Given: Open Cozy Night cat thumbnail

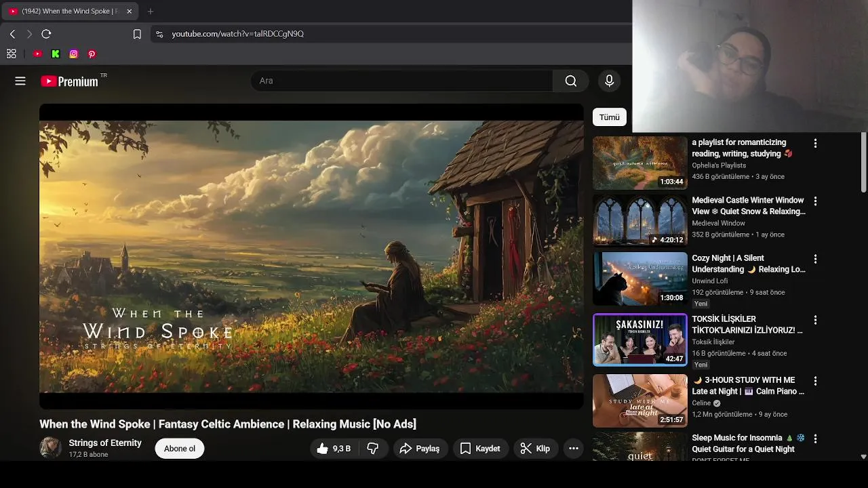Looking at the screenshot, I should click(640, 278).
